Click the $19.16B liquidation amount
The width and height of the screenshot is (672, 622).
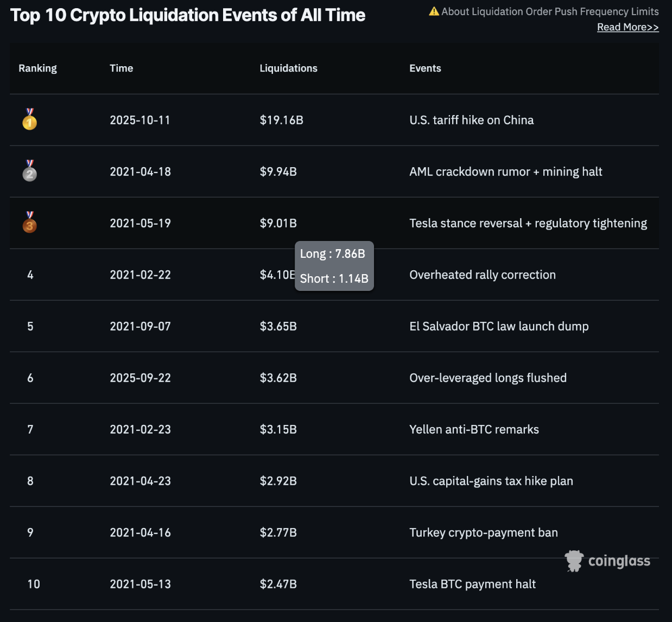click(281, 120)
